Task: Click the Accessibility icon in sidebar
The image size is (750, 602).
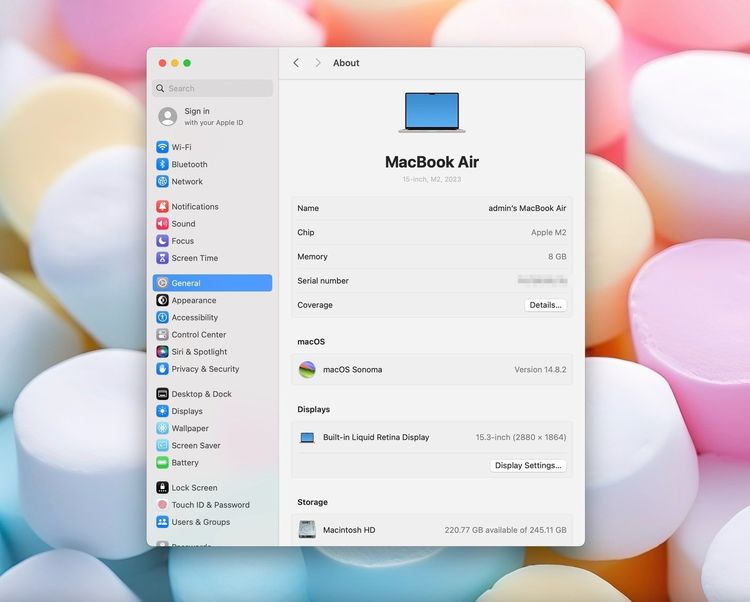Action: (x=162, y=317)
